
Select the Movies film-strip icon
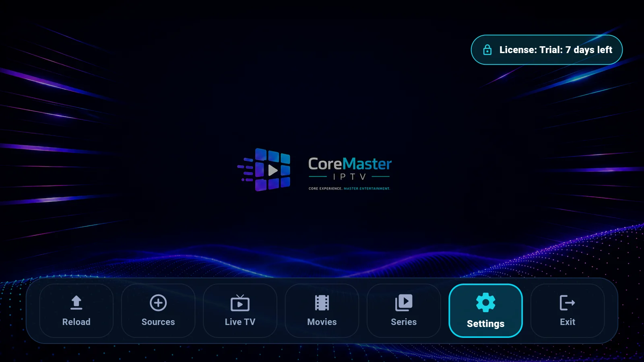tap(322, 303)
